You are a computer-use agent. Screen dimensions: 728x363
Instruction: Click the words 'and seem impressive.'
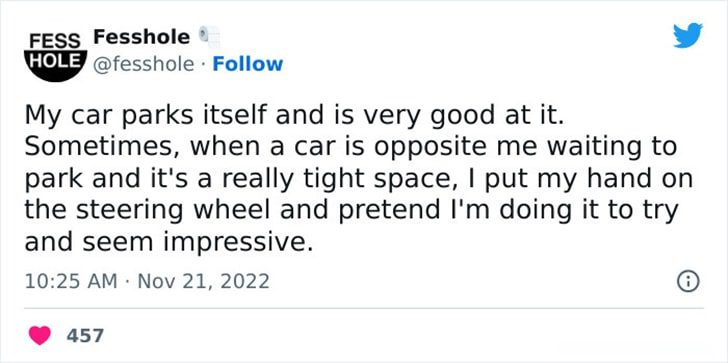pyautogui.click(x=169, y=242)
